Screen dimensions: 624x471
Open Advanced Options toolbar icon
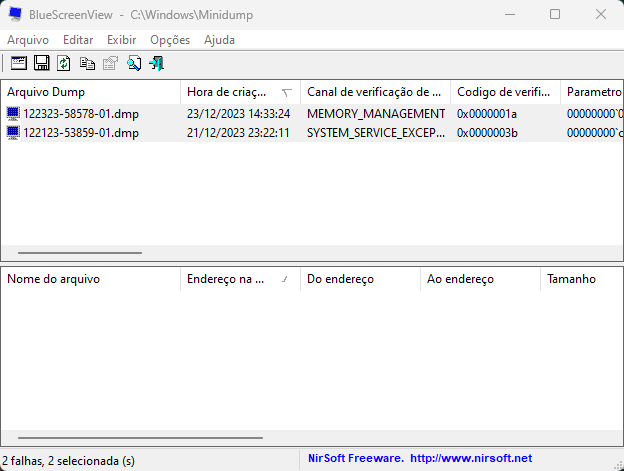click(x=19, y=63)
